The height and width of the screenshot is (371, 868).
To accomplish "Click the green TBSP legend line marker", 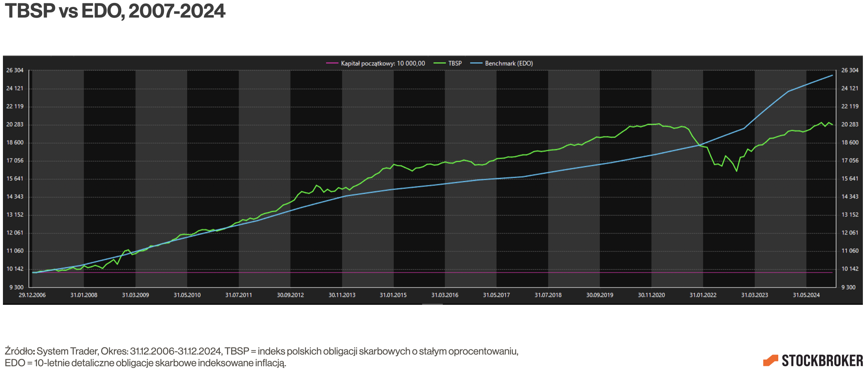I will (x=439, y=63).
